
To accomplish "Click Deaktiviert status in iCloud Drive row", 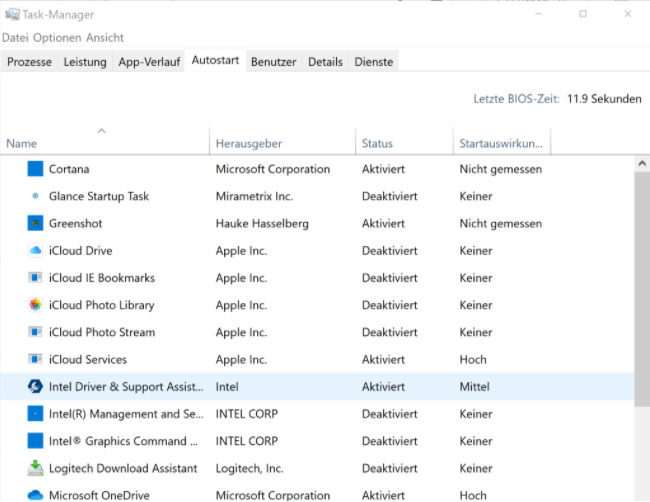I will coord(390,251).
